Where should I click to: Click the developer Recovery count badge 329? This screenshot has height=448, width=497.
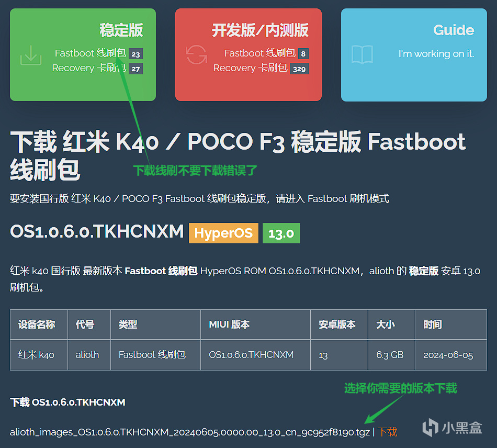299,69
